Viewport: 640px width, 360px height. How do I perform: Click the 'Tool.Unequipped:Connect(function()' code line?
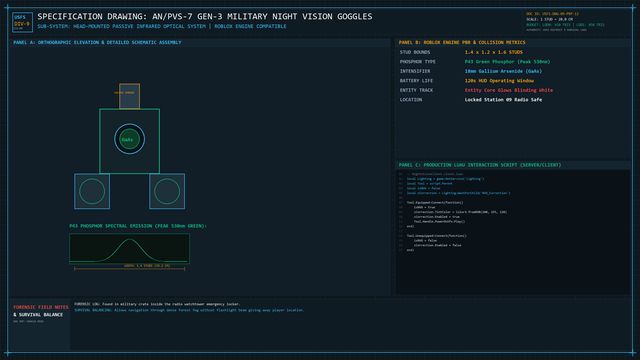(436, 236)
